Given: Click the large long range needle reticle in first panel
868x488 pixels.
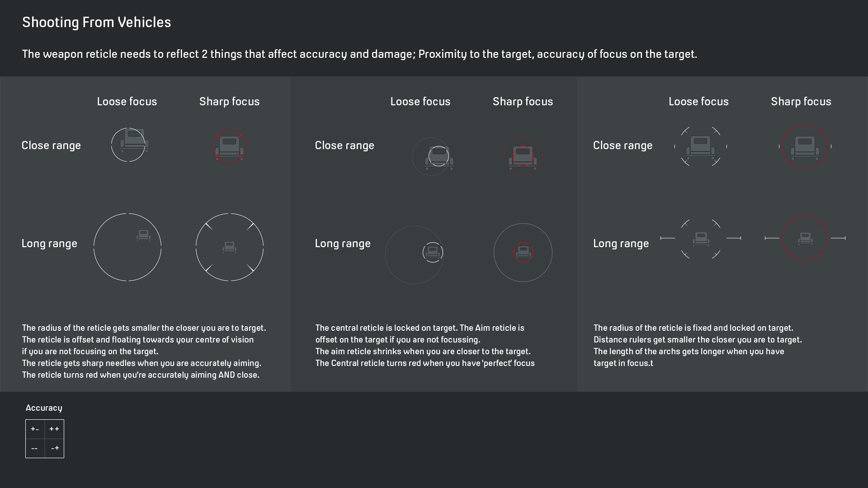Looking at the screenshot, I should 230,247.
